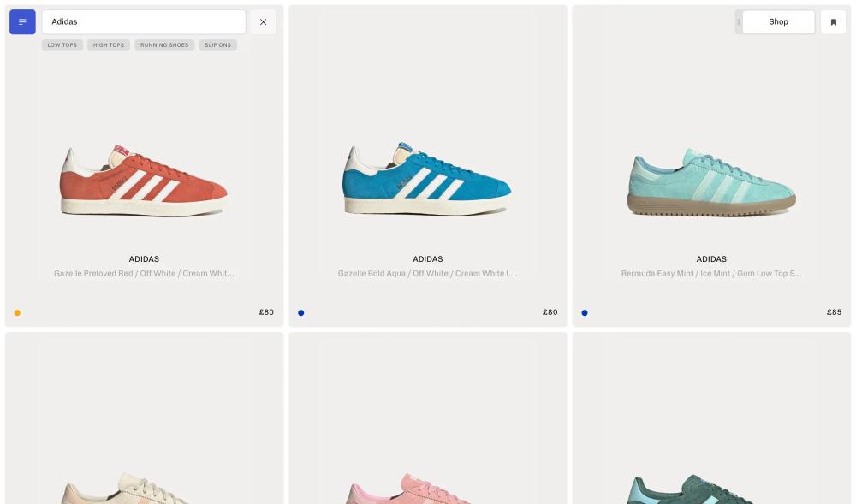Click the £85 price on Bermuda Easy Mint
Viewport: 856px width, 504px height.
point(834,312)
